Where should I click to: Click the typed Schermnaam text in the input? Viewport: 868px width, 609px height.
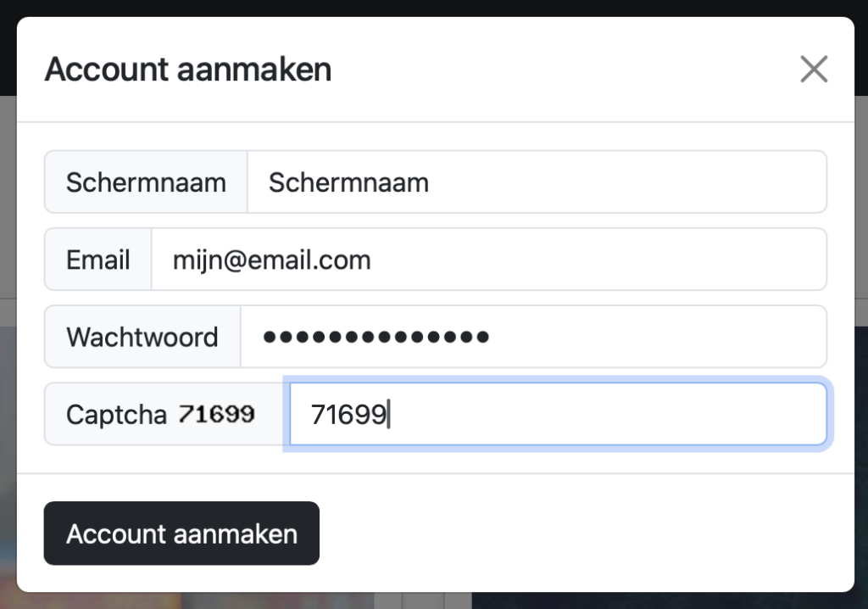348,182
